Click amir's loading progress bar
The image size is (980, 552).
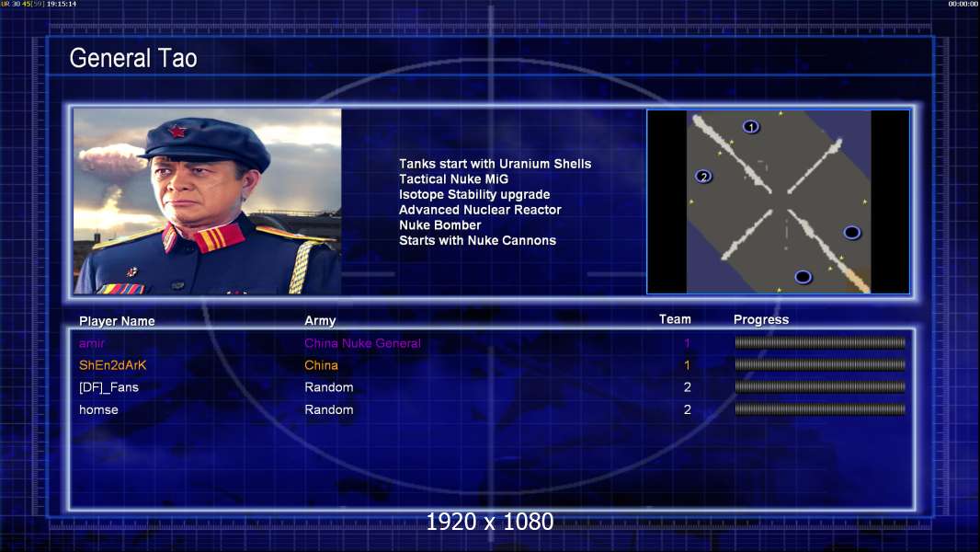(x=820, y=342)
